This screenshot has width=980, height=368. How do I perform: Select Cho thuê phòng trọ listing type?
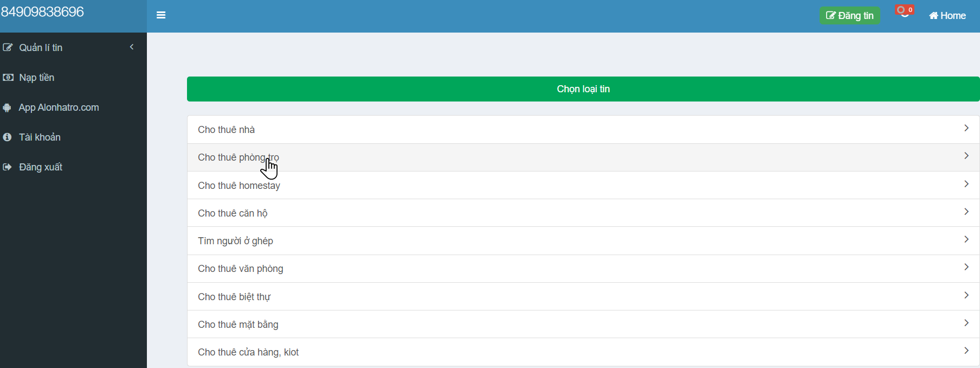click(238, 157)
